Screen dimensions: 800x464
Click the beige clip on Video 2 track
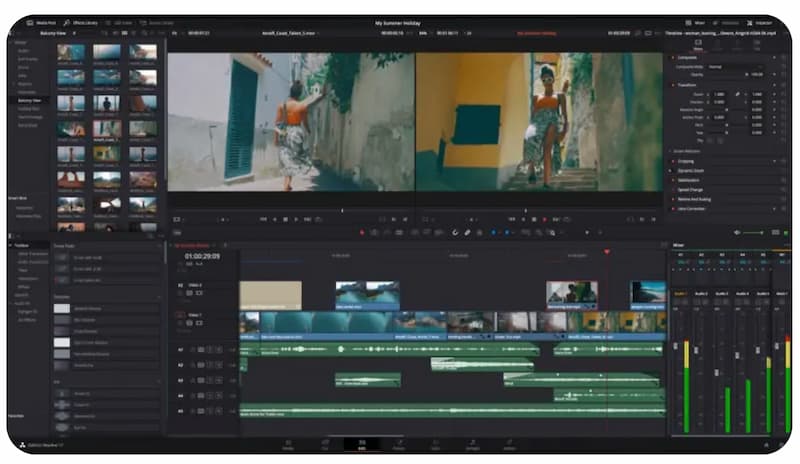(270, 294)
